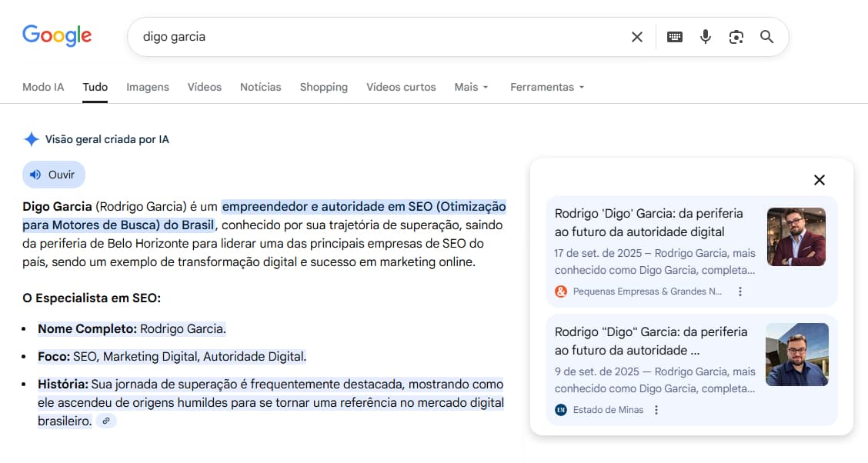Click the Pequenas Empresas & Grandes Negócios favicon
Image resolution: width=868 pixels, height=463 pixels.
(561, 291)
